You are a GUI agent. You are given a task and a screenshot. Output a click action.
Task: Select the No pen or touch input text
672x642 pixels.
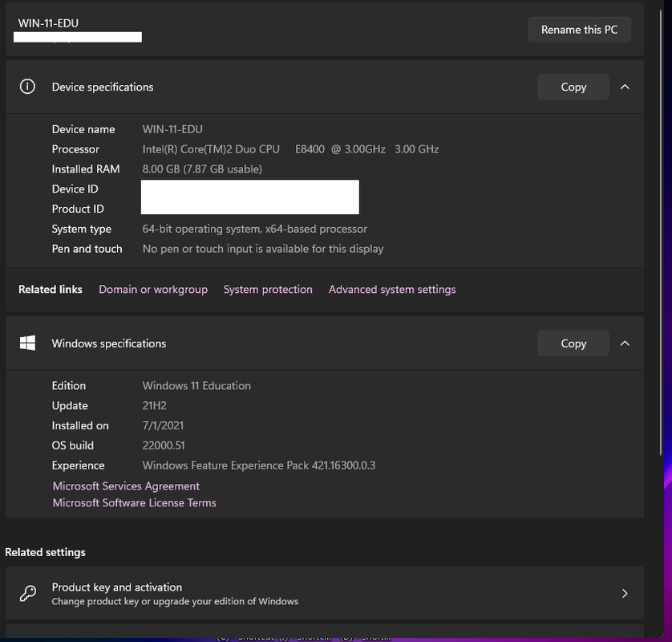click(x=263, y=249)
